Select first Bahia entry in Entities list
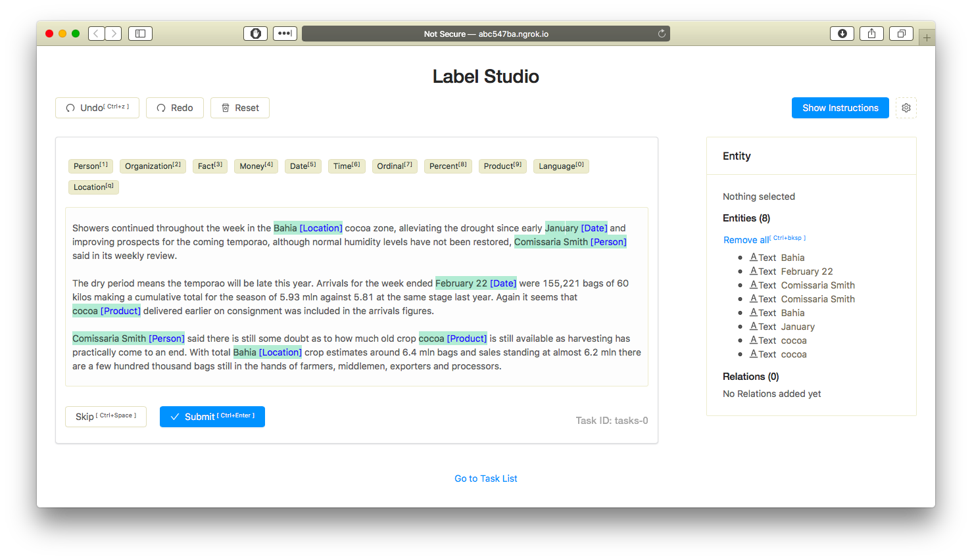The height and width of the screenshot is (560, 972). [x=777, y=258]
